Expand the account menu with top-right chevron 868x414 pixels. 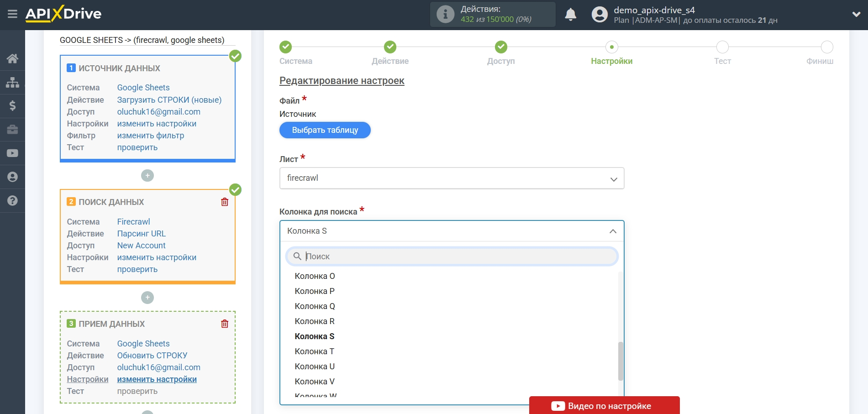click(x=856, y=14)
